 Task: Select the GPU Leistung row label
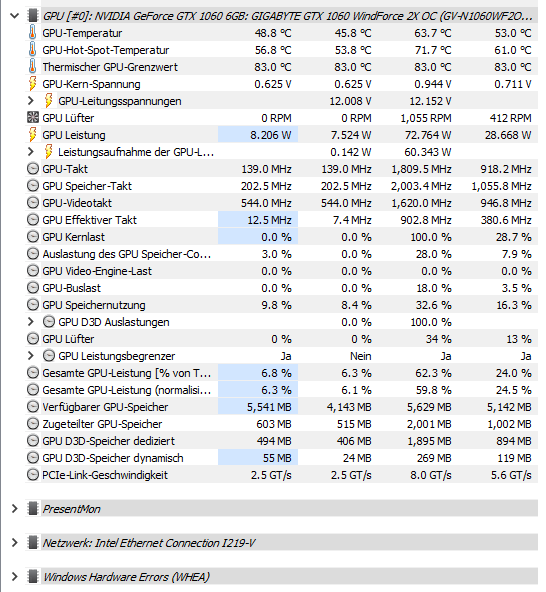[x=74, y=135]
